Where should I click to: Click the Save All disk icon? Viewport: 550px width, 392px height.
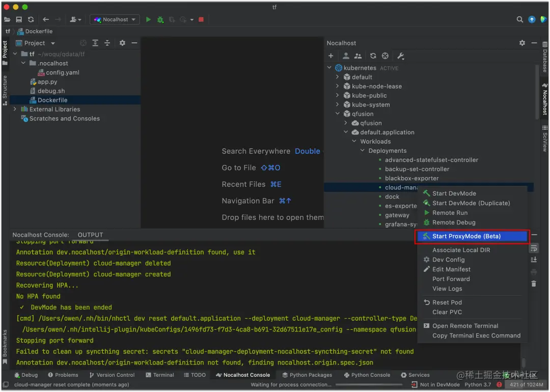point(19,19)
